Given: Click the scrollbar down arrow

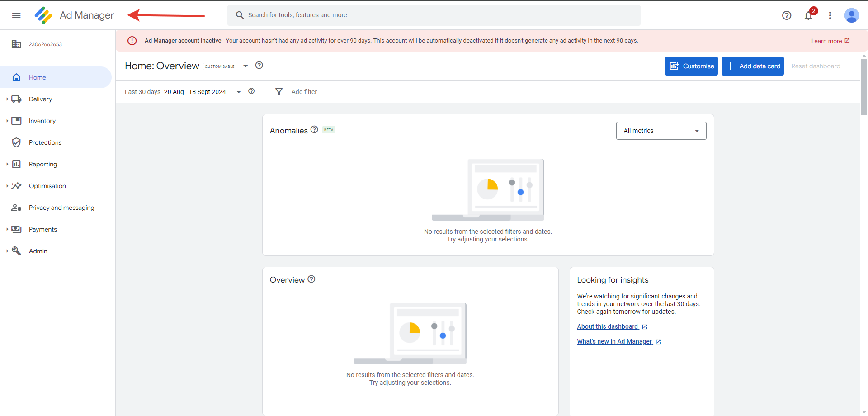Looking at the screenshot, I should (864, 412).
